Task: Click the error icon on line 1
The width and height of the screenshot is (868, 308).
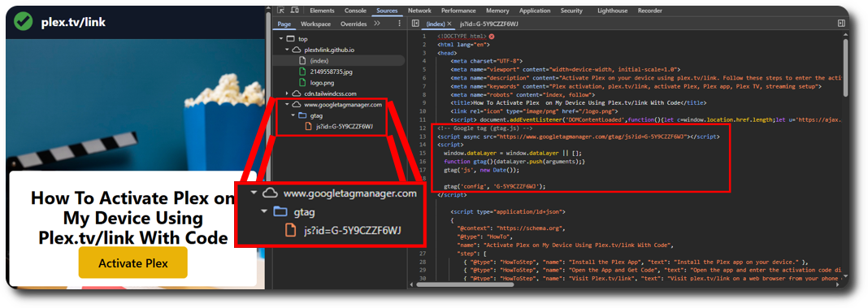Action: point(491,36)
